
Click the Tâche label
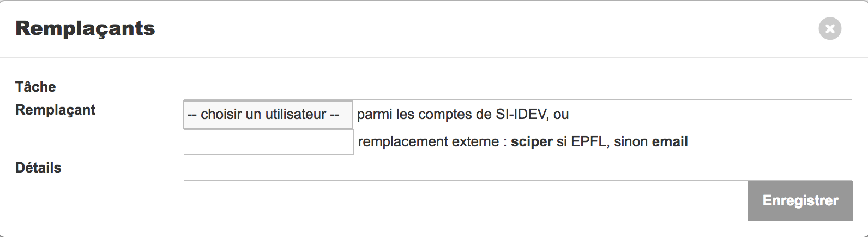click(x=35, y=87)
